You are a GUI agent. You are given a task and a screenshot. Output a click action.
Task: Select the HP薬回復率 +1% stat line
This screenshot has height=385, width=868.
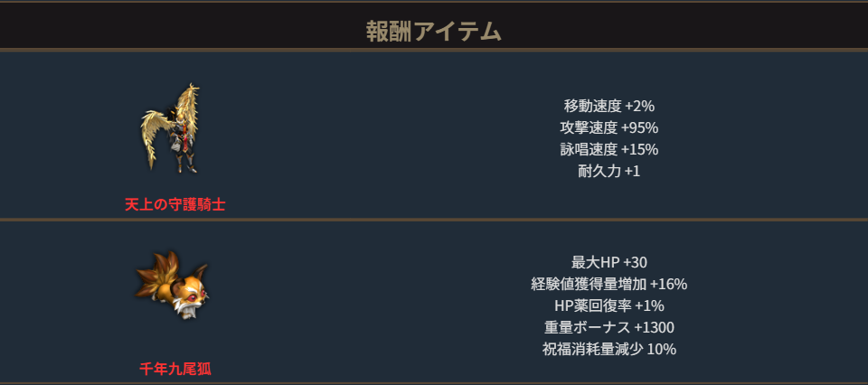pyautogui.click(x=609, y=305)
